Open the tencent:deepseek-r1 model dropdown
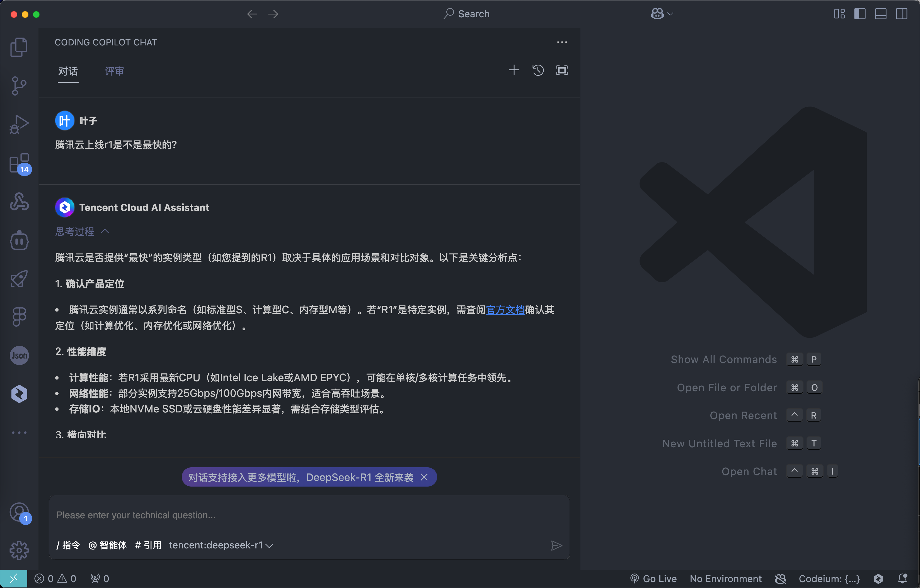This screenshot has width=920, height=588. point(221,545)
